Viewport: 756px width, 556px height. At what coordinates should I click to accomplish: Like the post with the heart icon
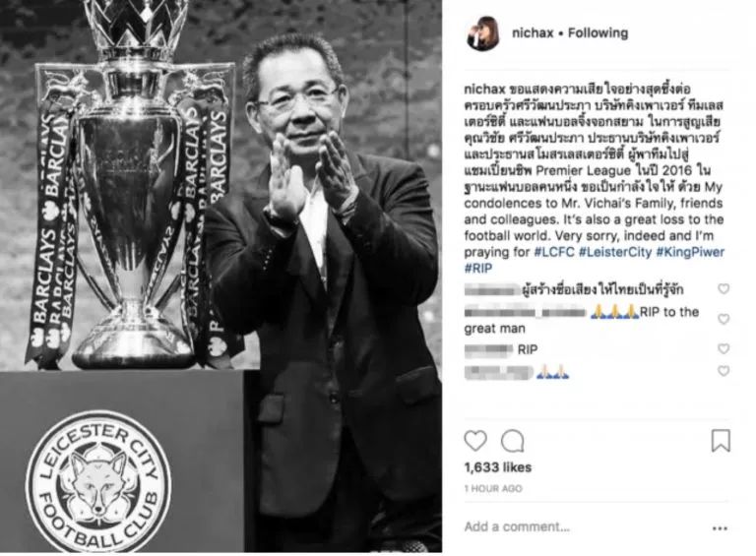click(475, 440)
